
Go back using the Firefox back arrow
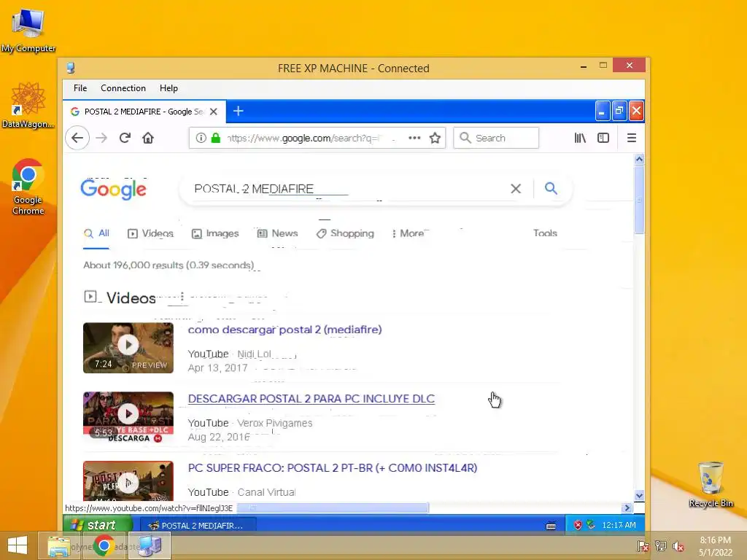(x=77, y=138)
